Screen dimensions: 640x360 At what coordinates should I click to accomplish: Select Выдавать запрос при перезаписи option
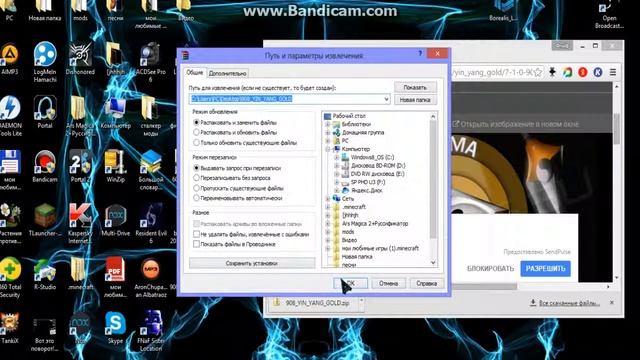237,168
